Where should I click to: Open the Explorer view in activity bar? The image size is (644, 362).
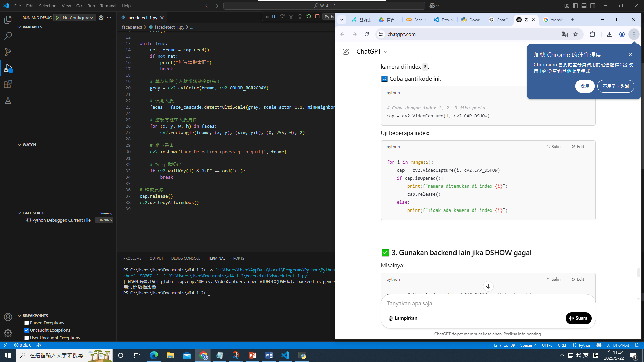pos(8,20)
